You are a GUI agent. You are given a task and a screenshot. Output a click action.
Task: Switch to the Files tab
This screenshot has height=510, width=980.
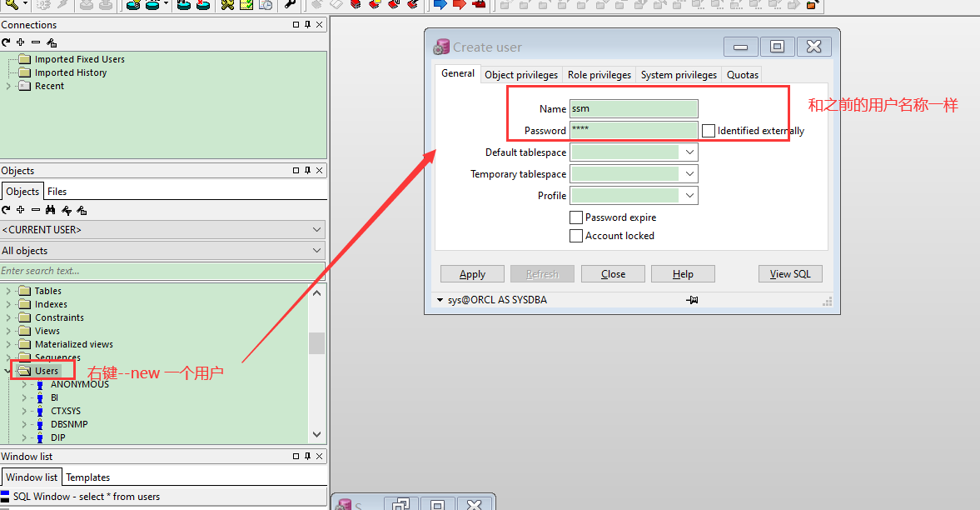pyautogui.click(x=57, y=192)
